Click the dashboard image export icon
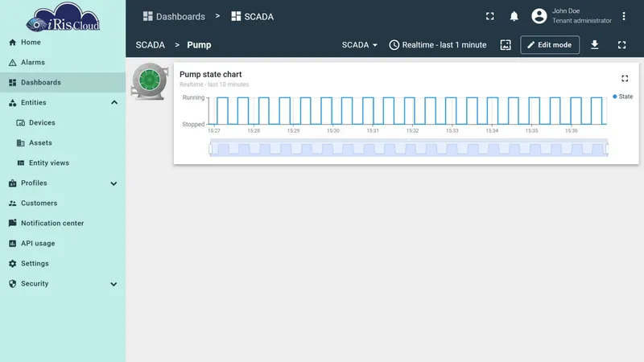Image resolution: width=644 pixels, height=362 pixels. (506, 45)
